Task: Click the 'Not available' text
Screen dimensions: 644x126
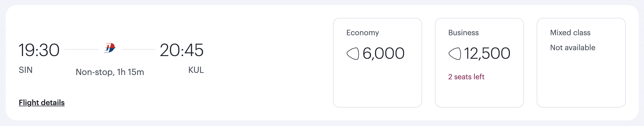Action: pos(573,48)
